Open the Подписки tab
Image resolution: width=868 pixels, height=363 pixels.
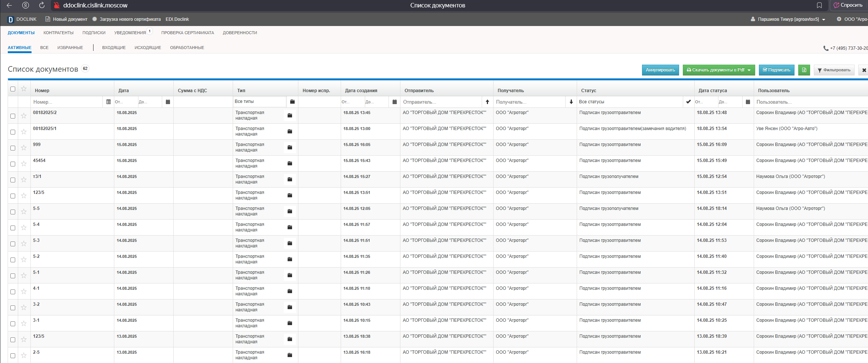(x=94, y=33)
